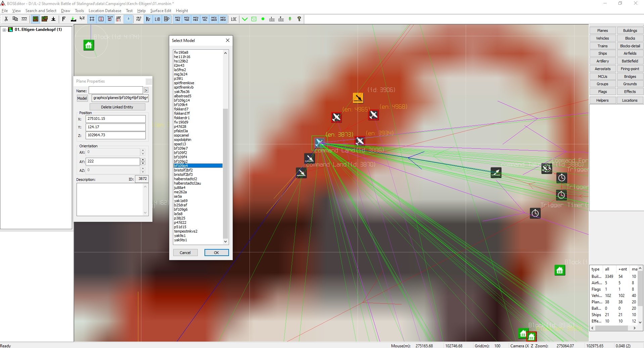Click the Copy toolbar icon
Image resolution: width=644 pixels, height=348 pixels.
[15, 19]
